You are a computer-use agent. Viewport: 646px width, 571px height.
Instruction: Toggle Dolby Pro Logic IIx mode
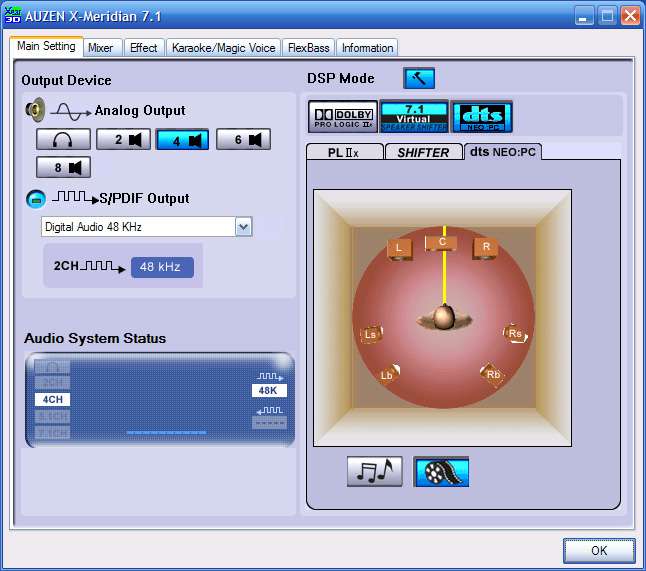coord(343,117)
